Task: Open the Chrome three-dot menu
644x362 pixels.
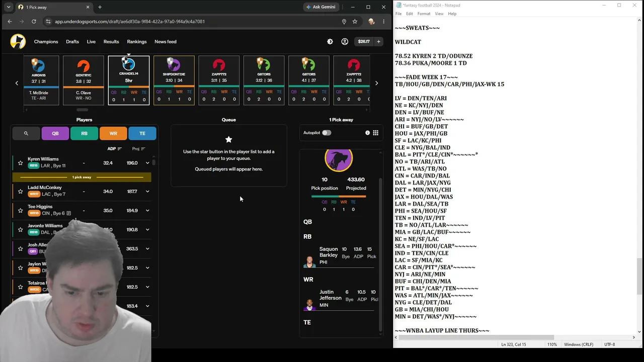Action: tap(383, 22)
